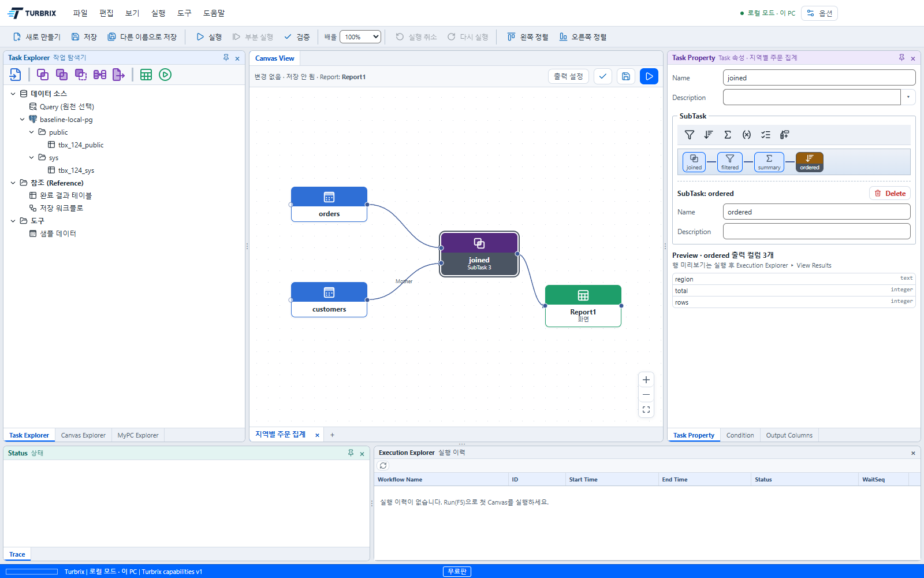Click the green circled play icon in Task Explorer

click(165, 75)
